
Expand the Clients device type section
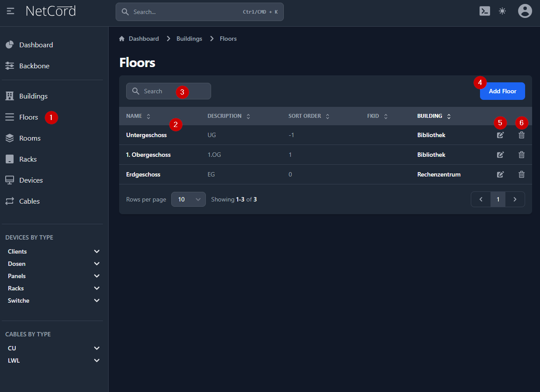click(x=97, y=251)
